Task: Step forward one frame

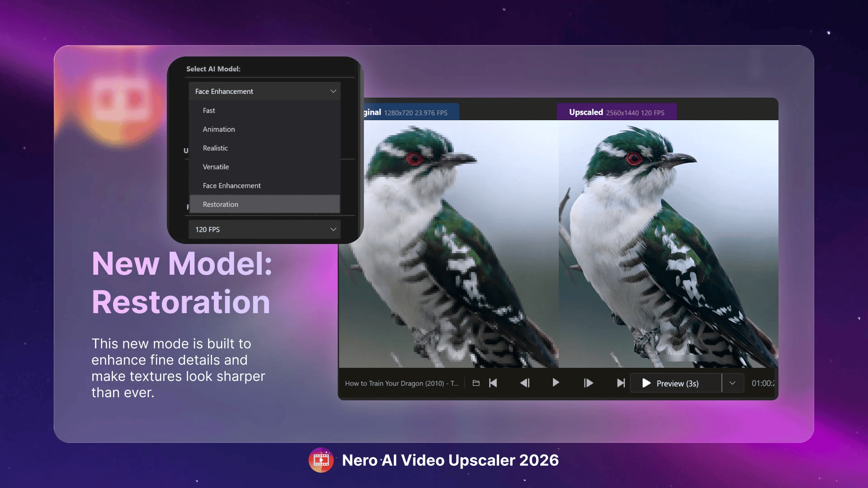Action: pyautogui.click(x=588, y=383)
